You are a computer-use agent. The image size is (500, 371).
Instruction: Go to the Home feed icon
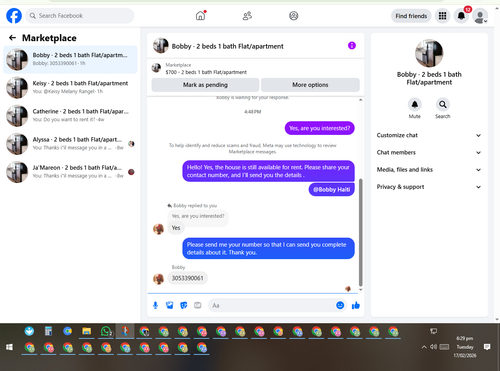[x=200, y=16]
